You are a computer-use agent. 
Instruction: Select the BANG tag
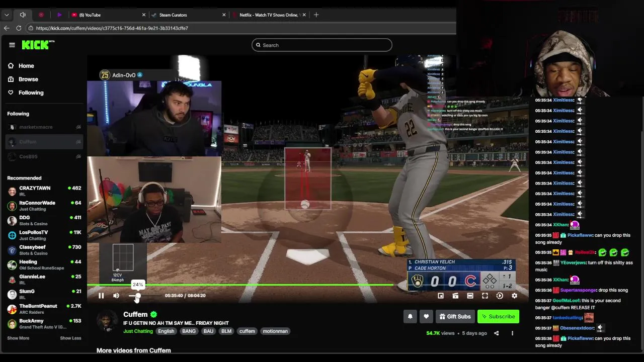click(x=189, y=331)
